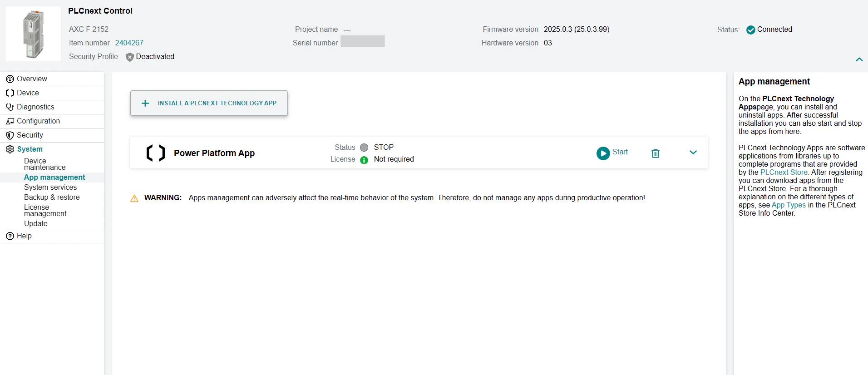Click the AXC F 2152 device thumbnail

[33, 34]
